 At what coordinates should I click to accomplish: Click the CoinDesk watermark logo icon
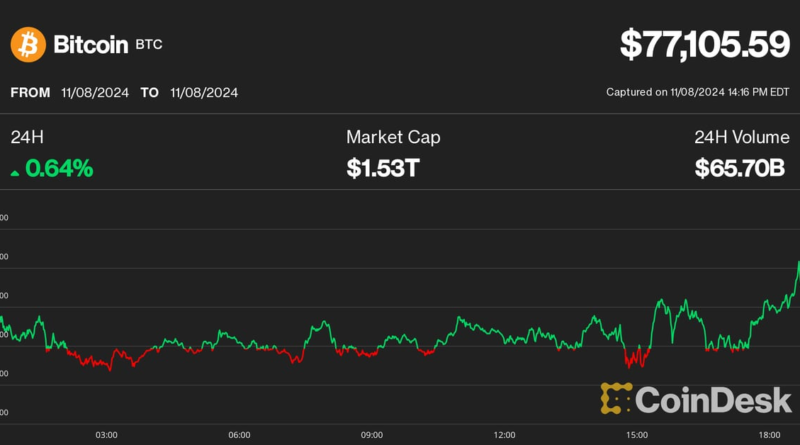pyautogui.click(x=616, y=398)
